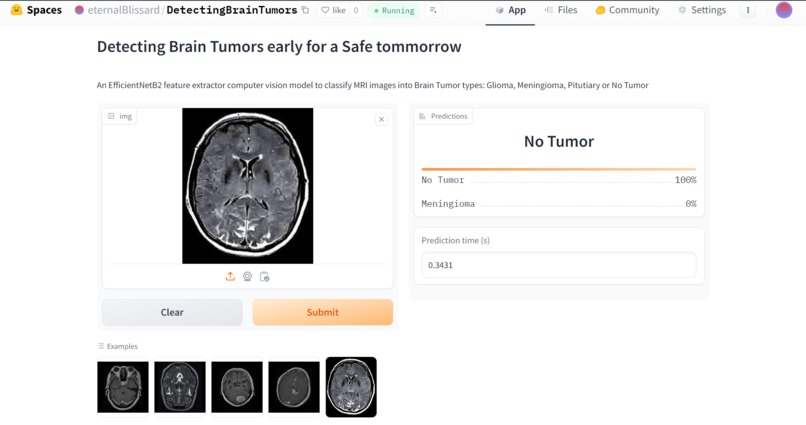Viewport: 806px width, 425px height.
Task: Copy the space name with the copy icon
Action: [x=305, y=10]
